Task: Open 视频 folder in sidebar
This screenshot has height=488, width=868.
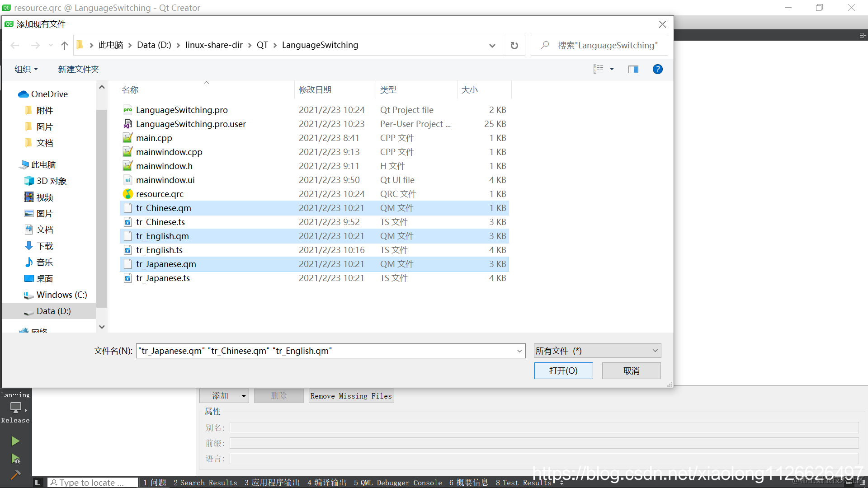Action: [x=39, y=197]
